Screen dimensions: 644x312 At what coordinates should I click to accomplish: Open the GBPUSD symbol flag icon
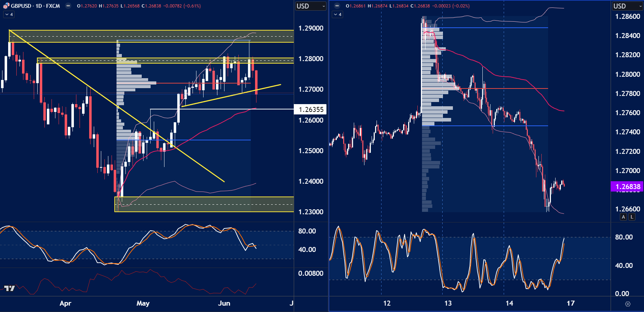[6, 6]
